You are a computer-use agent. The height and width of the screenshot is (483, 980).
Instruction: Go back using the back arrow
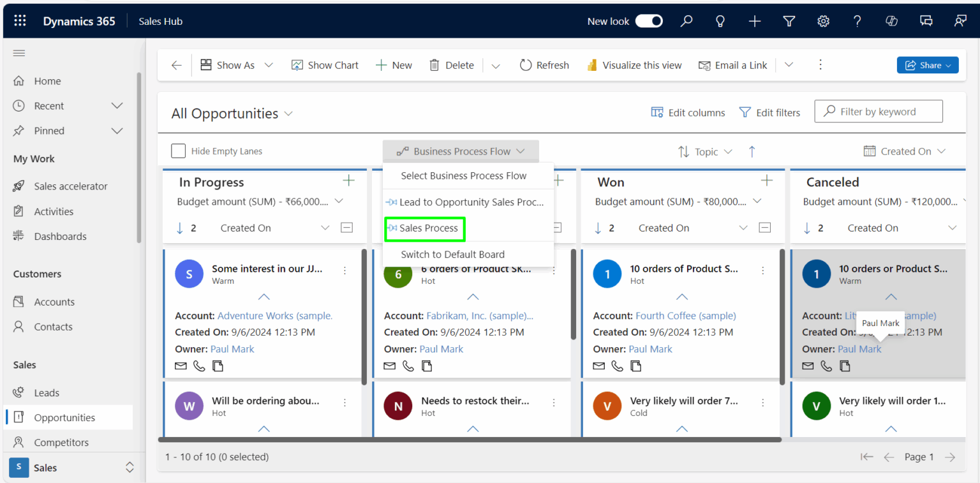(177, 65)
